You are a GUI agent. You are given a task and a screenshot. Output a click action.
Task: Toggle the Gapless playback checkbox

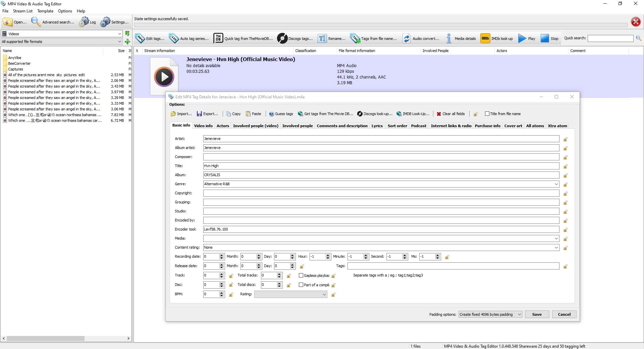click(301, 276)
